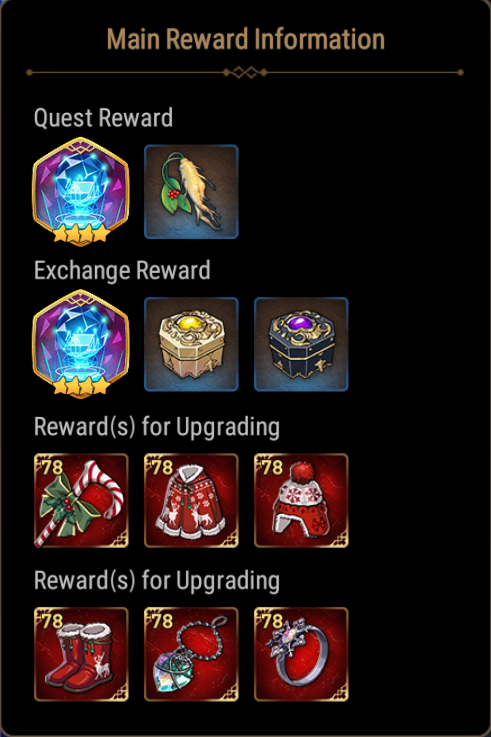The width and height of the screenshot is (491, 737).
Task: Pick the level 78 heart pendant necklace
Action: tap(191, 654)
